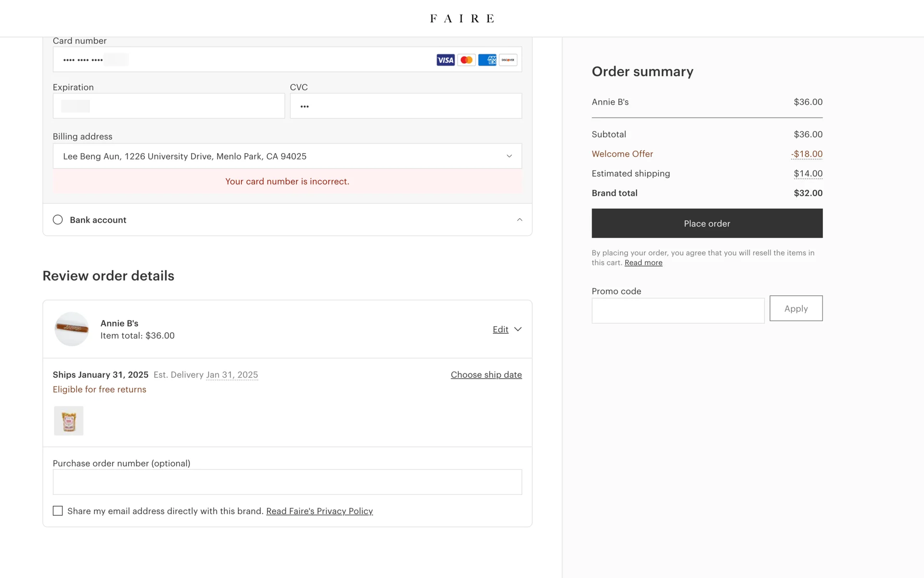Click the Choose ship date link

pyautogui.click(x=486, y=375)
